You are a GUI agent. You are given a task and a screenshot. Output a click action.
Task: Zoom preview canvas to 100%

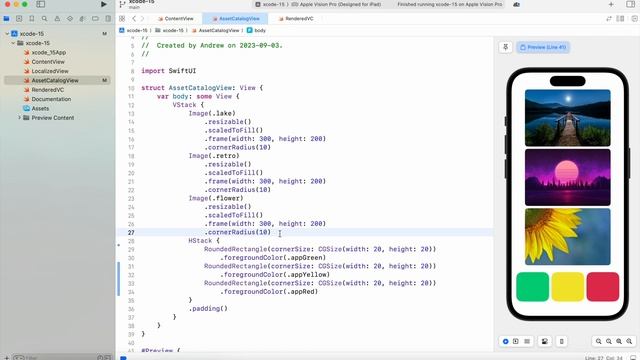click(x=609, y=342)
